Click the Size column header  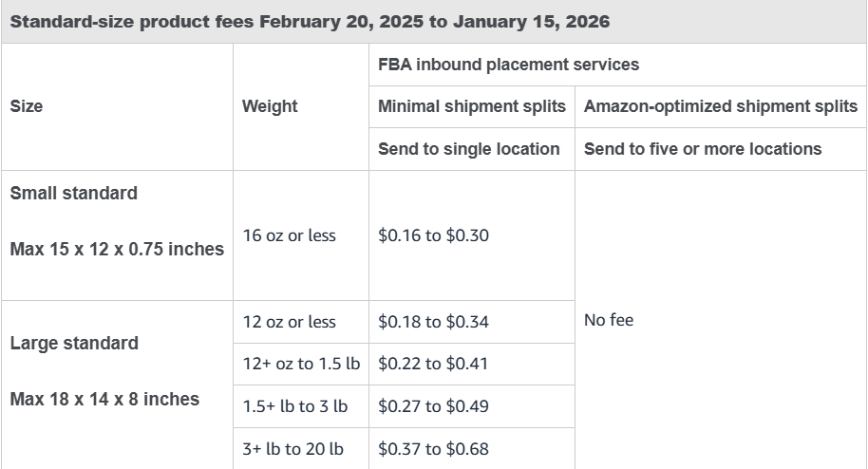(27, 106)
